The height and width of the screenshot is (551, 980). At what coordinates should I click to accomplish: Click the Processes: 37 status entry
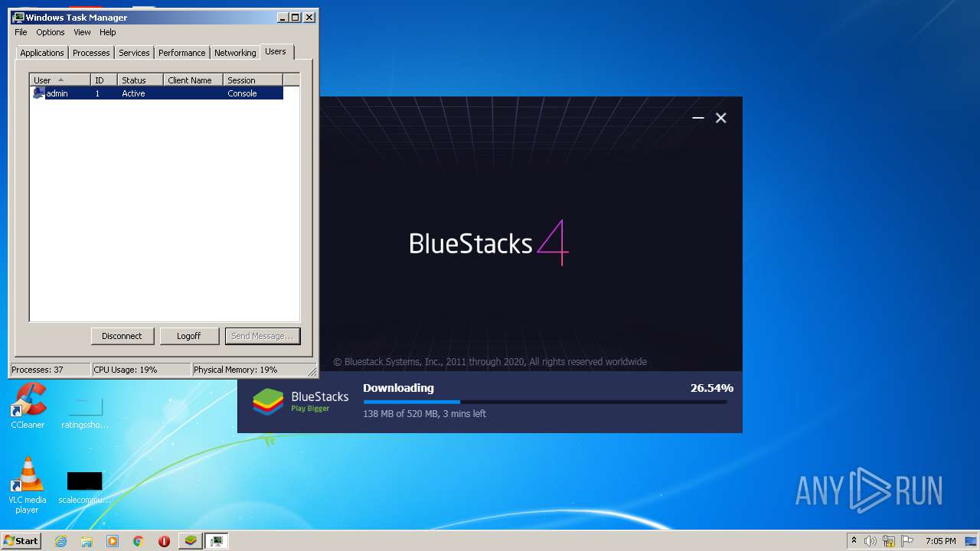coord(51,370)
